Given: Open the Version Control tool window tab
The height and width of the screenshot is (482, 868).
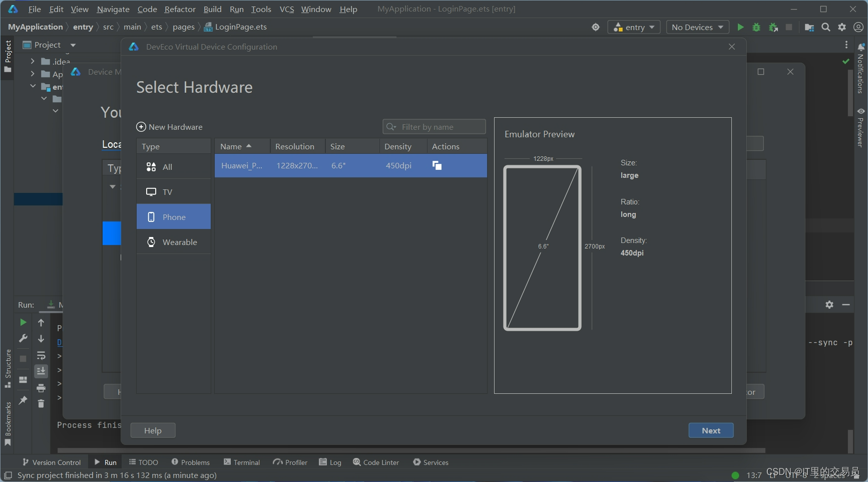Looking at the screenshot, I should tap(52, 462).
